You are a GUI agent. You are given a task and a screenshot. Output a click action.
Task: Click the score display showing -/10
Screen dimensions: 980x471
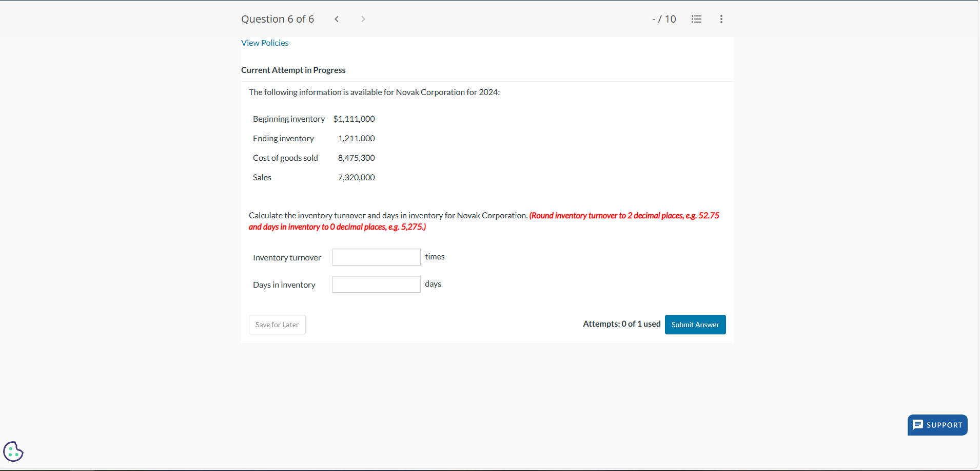[x=663, y=19]
